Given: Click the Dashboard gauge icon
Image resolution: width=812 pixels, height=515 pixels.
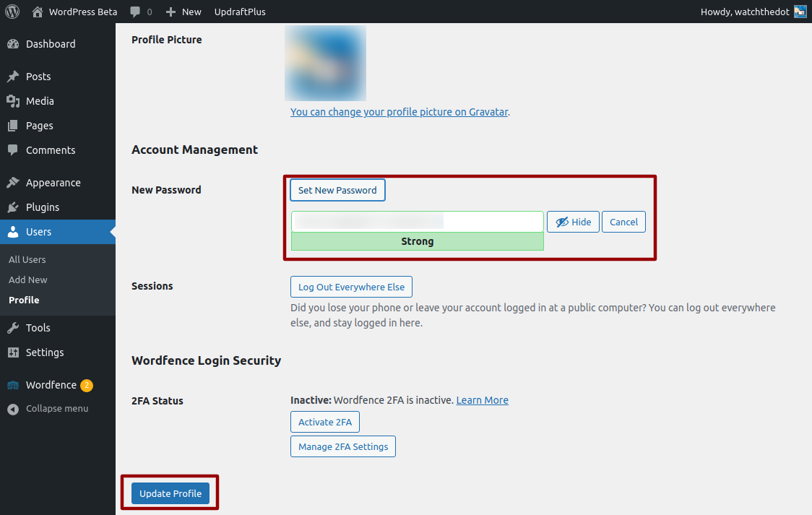Looking at the screenshot, I should (x=13, y=44).
